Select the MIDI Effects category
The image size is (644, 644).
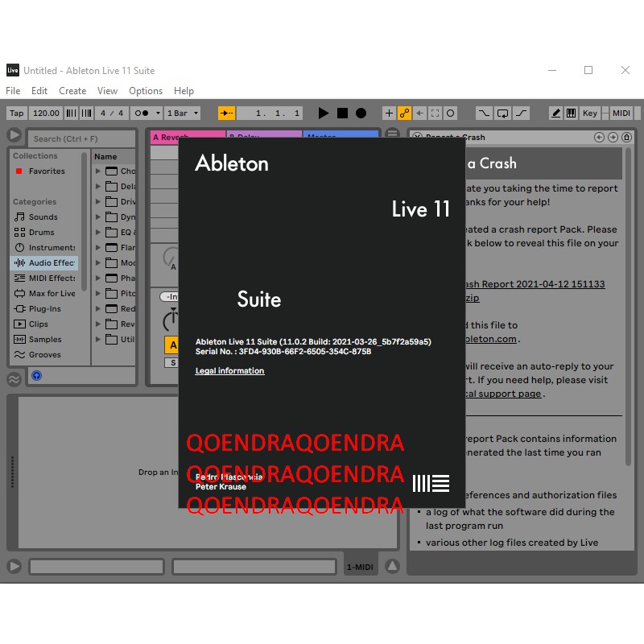[45, 278]
